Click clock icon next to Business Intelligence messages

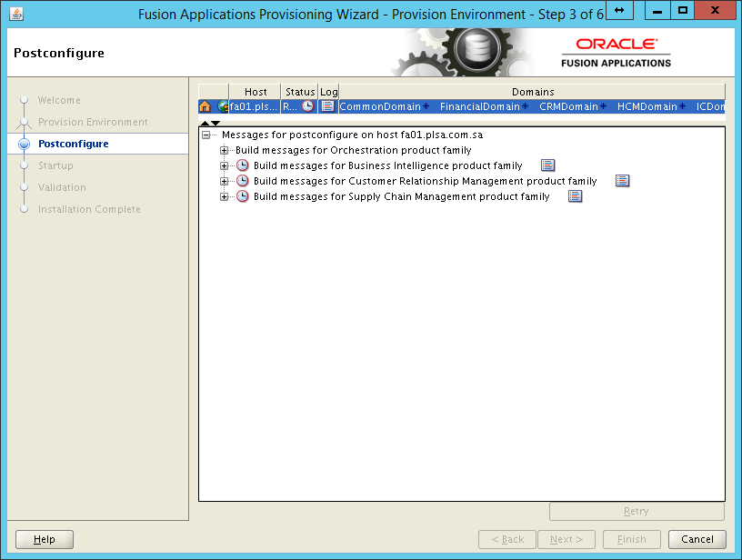tap(243, 165)
